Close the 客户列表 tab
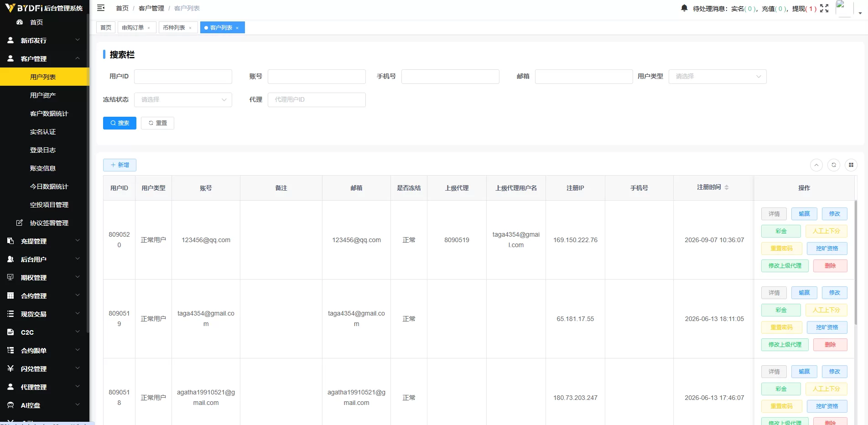 point(237,28)
